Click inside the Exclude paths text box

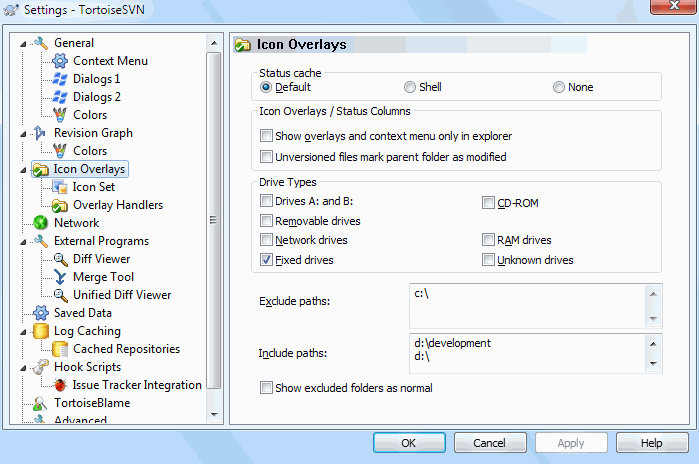pos(527,306)
